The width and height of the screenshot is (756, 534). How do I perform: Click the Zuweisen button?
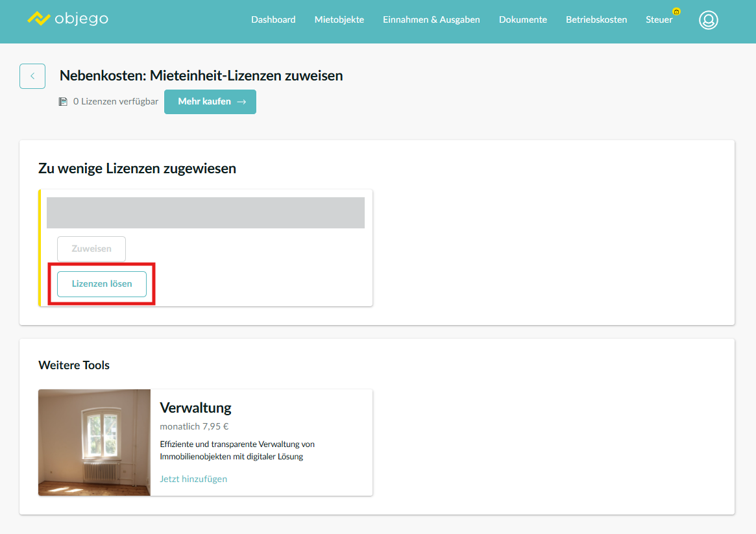(x=91, y=249)
